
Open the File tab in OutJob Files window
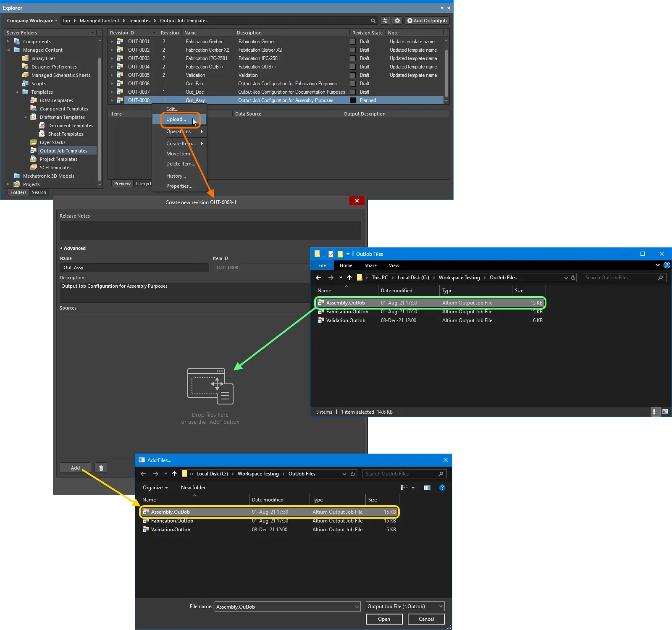[322, 265]
